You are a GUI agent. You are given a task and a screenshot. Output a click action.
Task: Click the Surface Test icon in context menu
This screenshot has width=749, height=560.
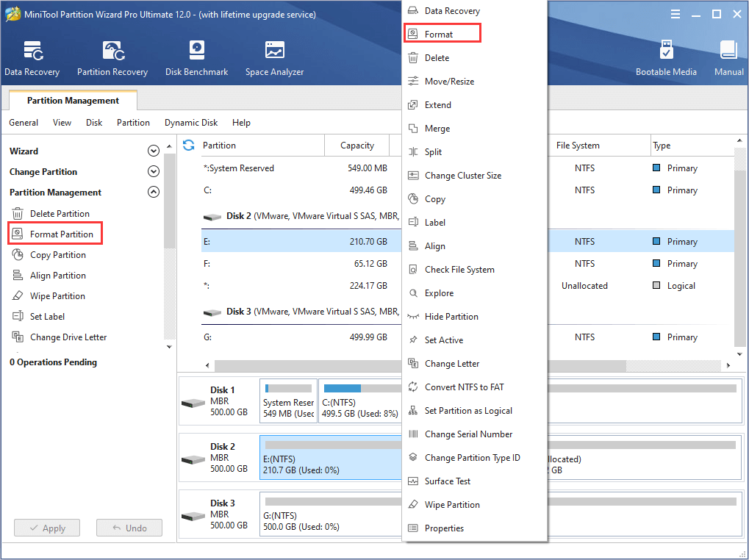(413, 481)
